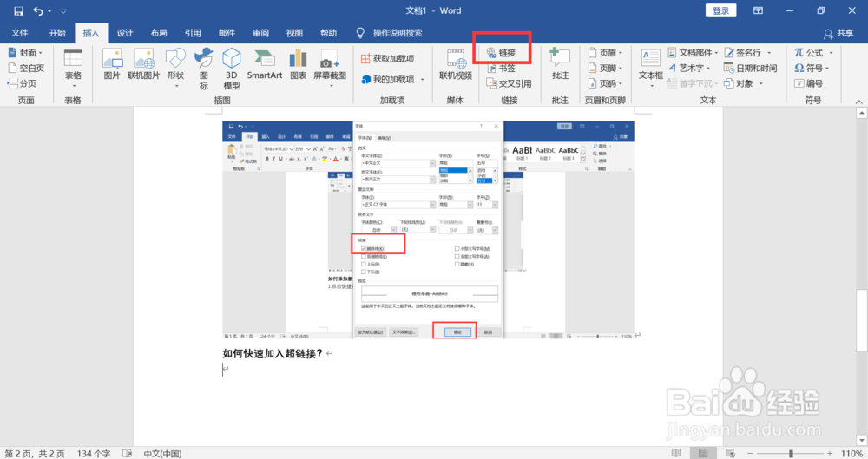Open the 符号 symbol dropdown
Screen dimensions: 868x459
coord(812,68)
